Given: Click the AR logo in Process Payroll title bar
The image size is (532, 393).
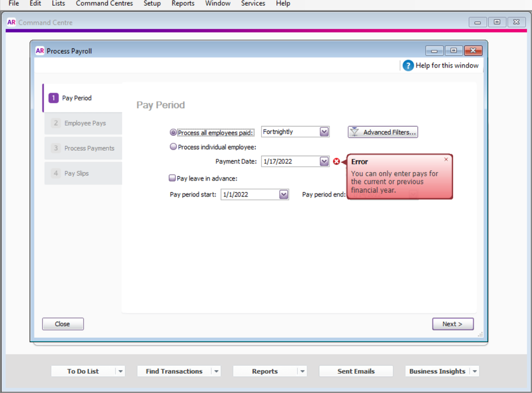Looking at the screenshot, I should [x=40, y=51].
